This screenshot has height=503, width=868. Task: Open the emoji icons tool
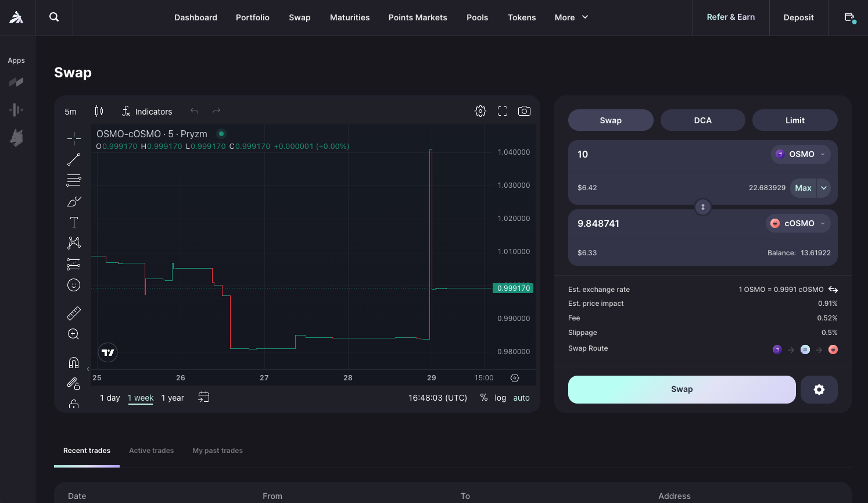74,285
